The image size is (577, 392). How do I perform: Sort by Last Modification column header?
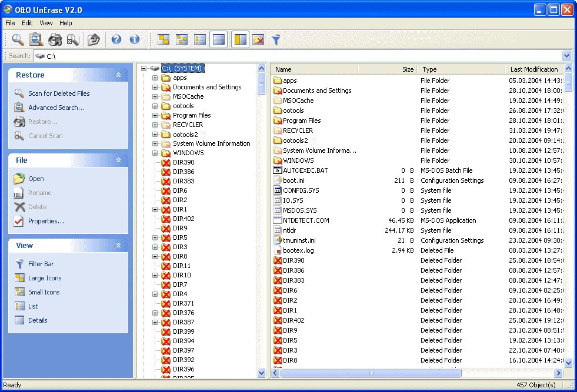[x=534, y=69]
